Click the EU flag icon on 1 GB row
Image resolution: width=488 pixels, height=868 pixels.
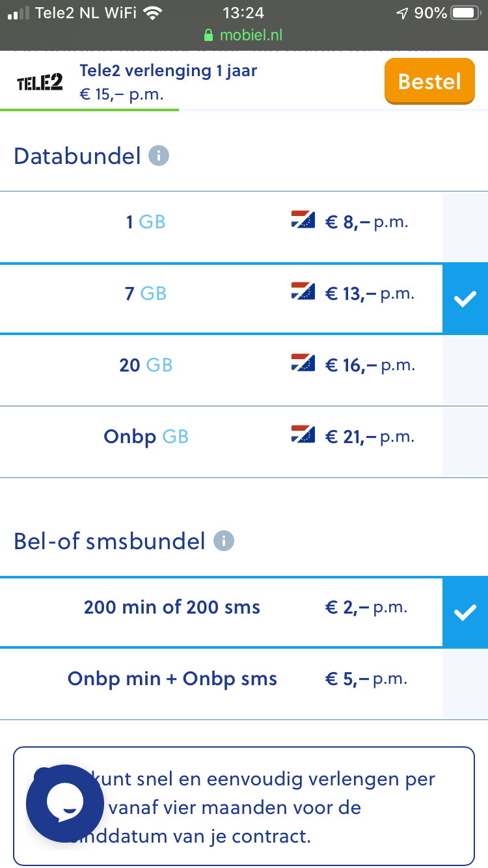pyautogui.click(x=303, y=221)
